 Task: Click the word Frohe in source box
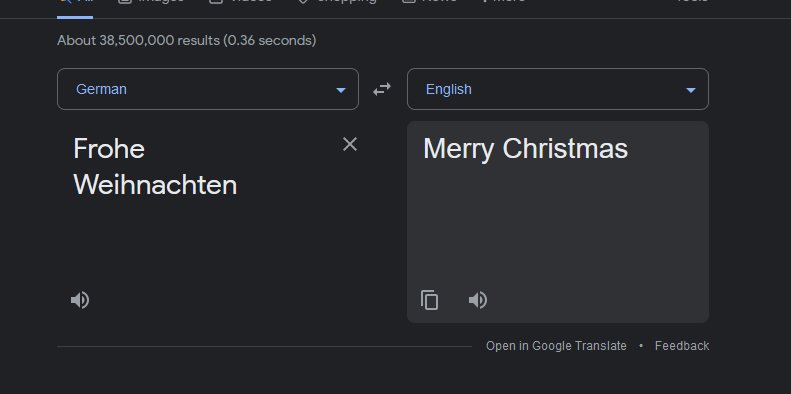[109, 149]
